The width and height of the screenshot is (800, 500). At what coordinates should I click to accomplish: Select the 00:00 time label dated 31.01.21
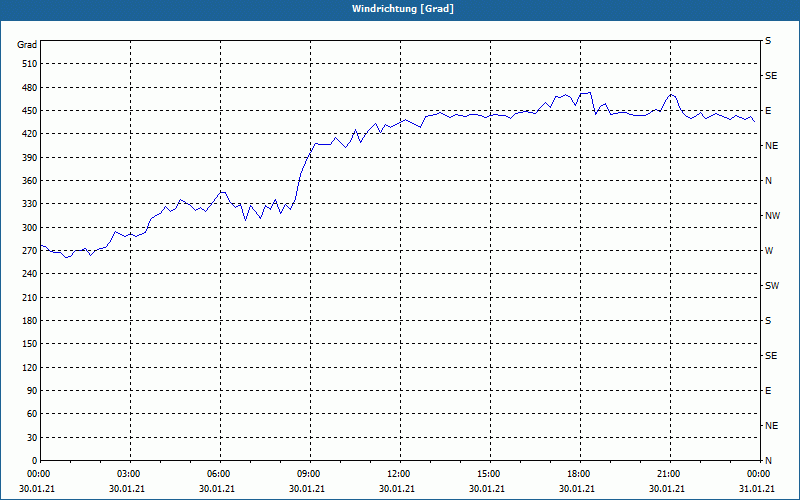click(x=758, y=474)
